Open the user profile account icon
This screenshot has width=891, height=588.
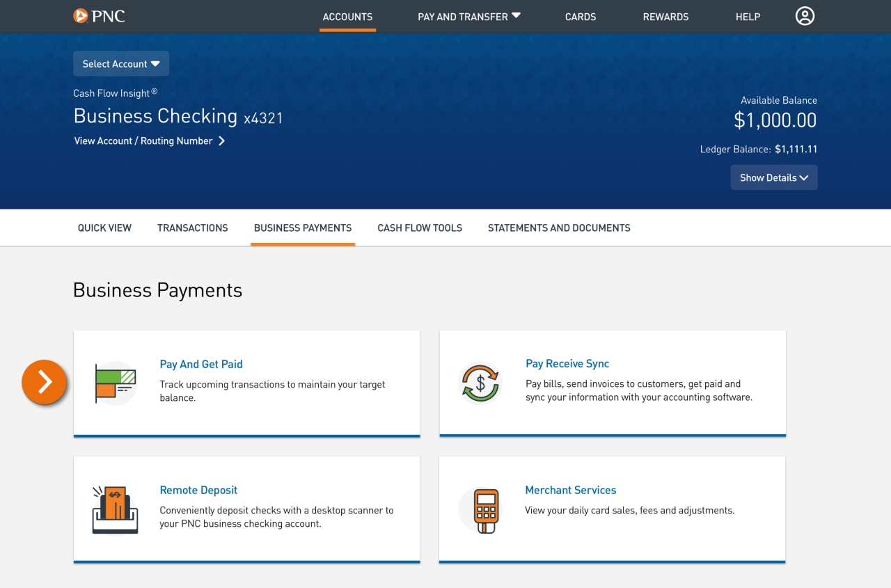pyautogui.click(x=805, y=15)
